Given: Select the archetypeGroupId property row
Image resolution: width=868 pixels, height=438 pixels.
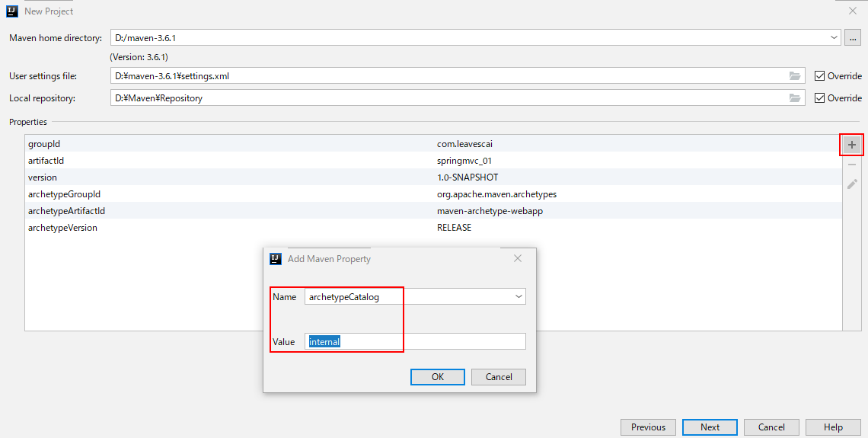Looking at the screenshot, I should coord(433,194).
